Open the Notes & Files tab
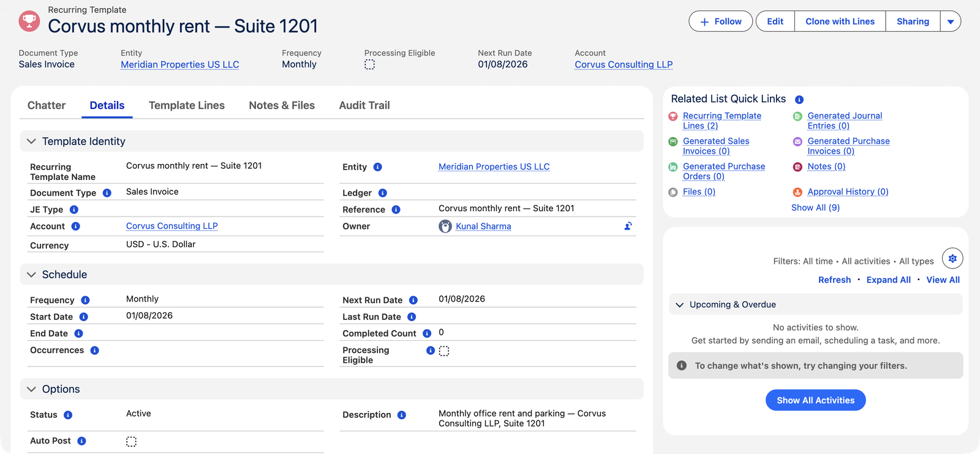Viewport: 980px width, 454px height. point(282,105)
